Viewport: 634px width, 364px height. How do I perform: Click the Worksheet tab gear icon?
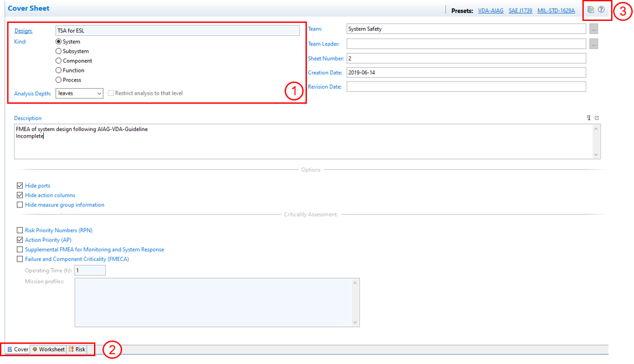pos(35,350)
